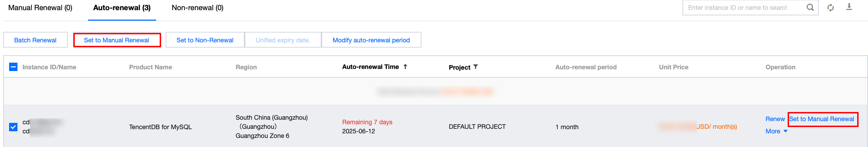Open the Project column filter icon
The height and width of the screenshot is (147, 868).
tap(476, 67)
